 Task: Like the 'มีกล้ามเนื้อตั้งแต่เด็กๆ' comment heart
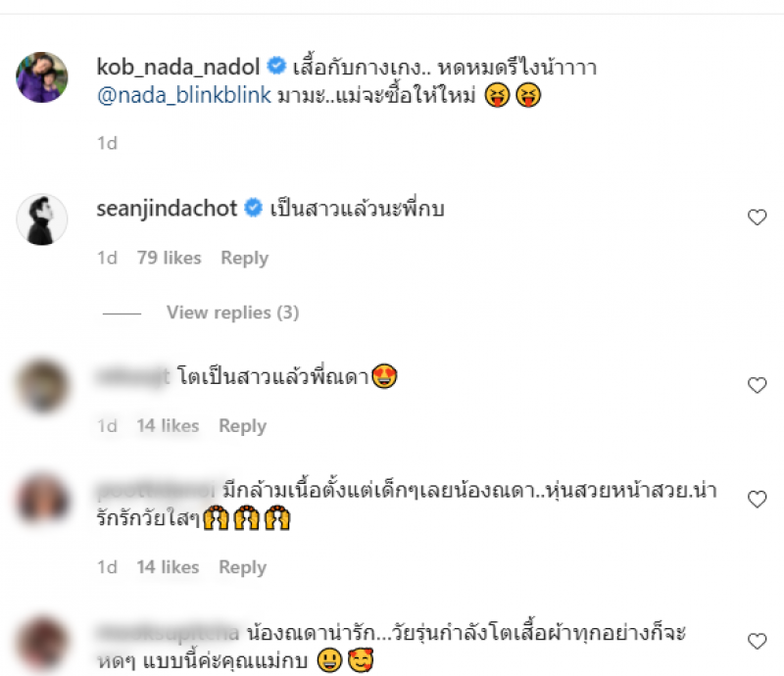[757, 499]
